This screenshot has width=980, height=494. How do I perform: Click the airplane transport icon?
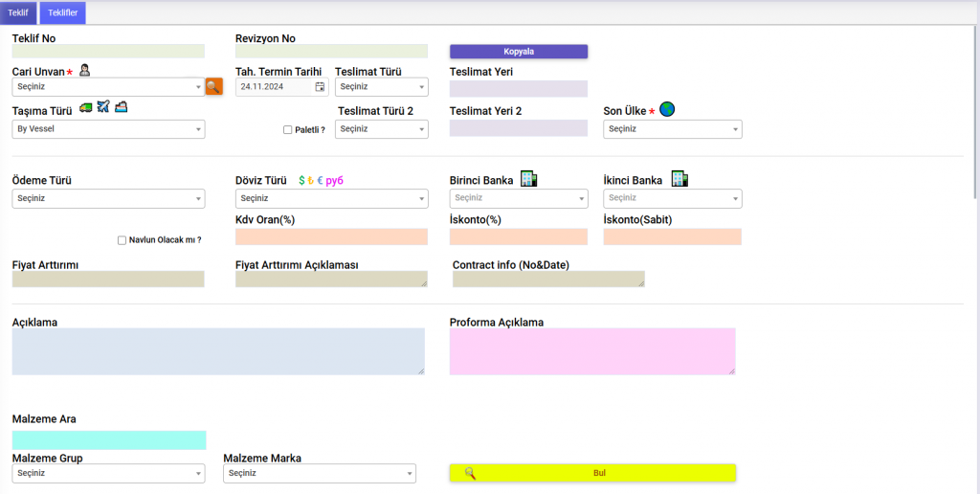tap(103, 107)
